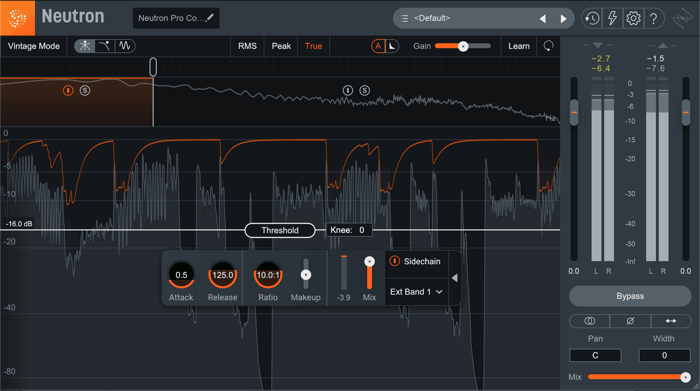Click the Bypass button
700x391 pixels.
tap(630, 296)
